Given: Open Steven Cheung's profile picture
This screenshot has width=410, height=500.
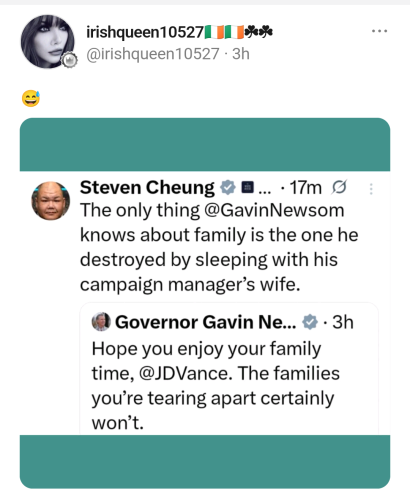Looking at the screenshot, I should tap(51, 201).
